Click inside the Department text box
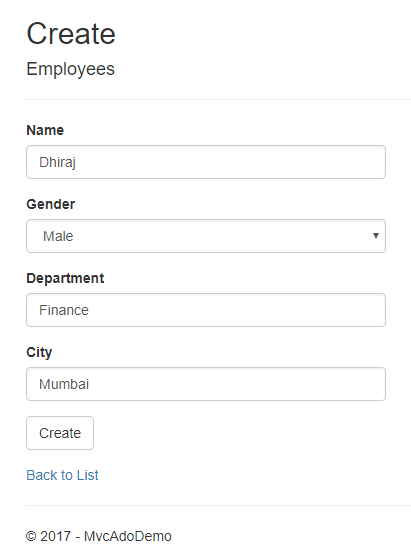This screenshot has width=411, height=558. (206, 310)
